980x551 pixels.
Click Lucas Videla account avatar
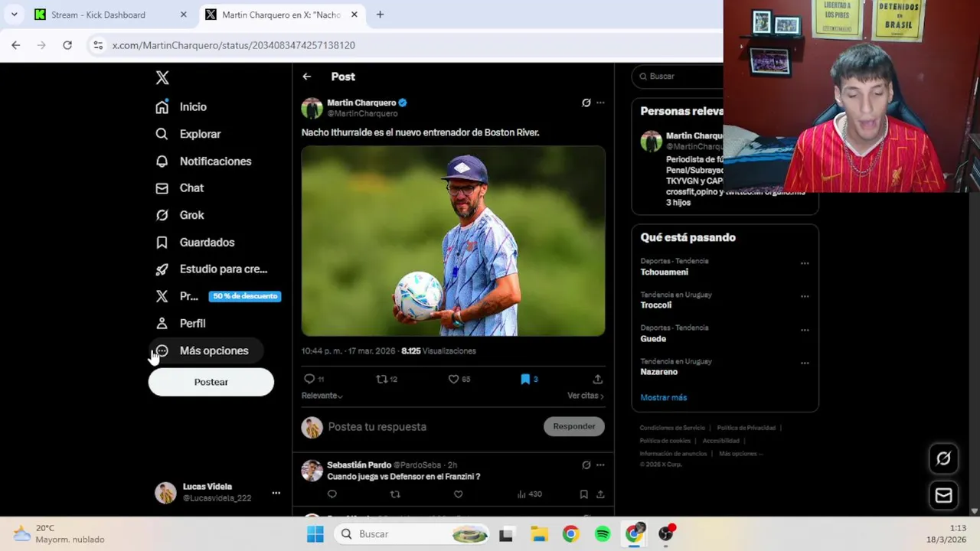(x=165, y=493)
